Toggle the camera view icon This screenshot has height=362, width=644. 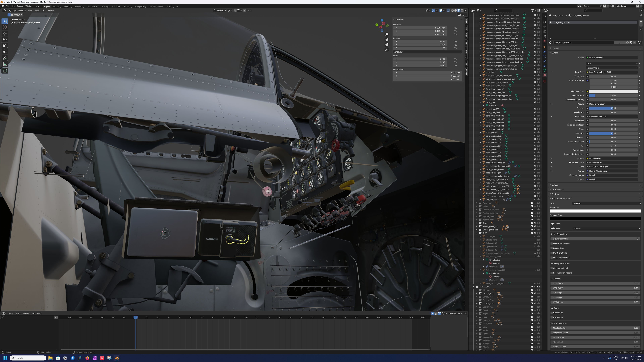click(x=387, y=45)
